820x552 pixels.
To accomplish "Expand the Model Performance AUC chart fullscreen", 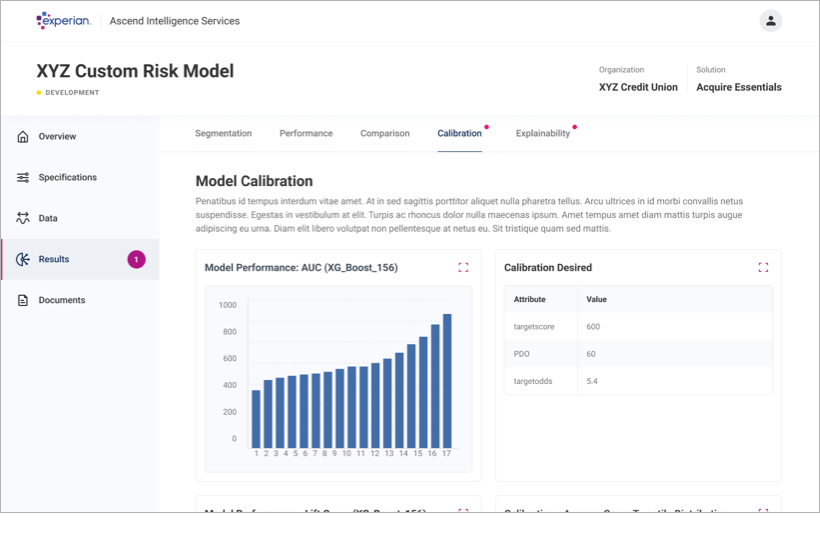I will (x=463, y=268).
